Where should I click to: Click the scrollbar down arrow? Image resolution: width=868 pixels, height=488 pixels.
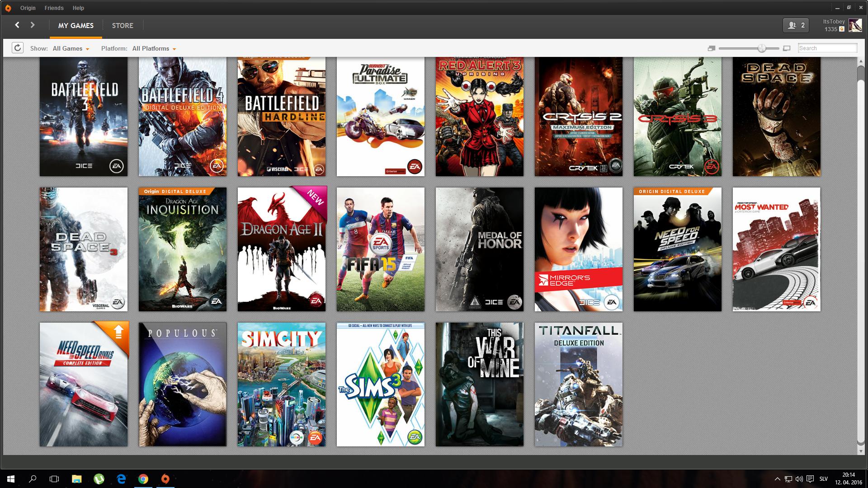pos(861,450)
